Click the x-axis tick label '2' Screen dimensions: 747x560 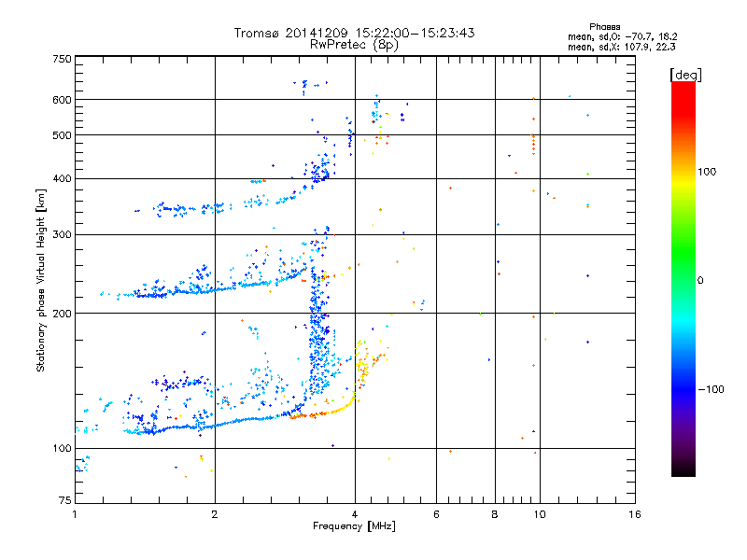click(215, 514)
